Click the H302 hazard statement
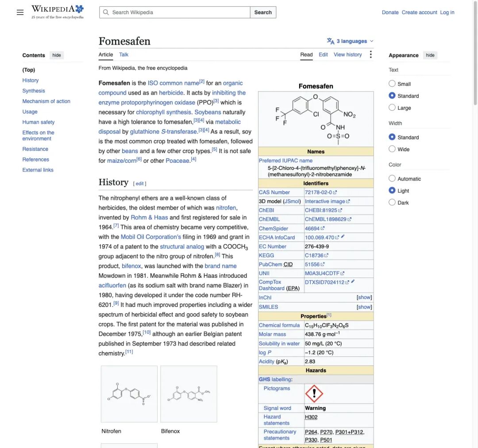The height and width of the screenshot is (448, 478). tap(311, 417)
